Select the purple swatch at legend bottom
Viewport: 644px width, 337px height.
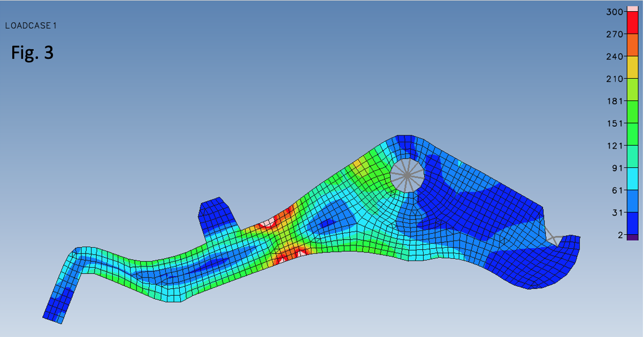click(632, 238)
